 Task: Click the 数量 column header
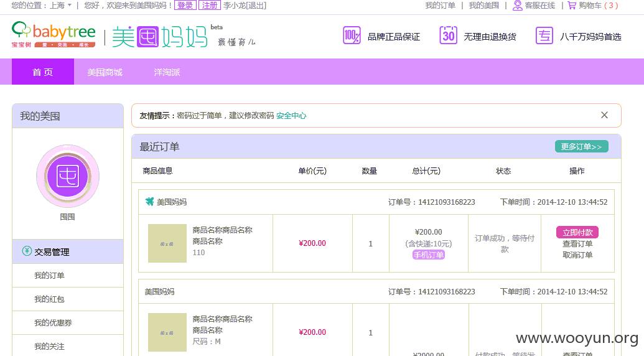(369, 171)
